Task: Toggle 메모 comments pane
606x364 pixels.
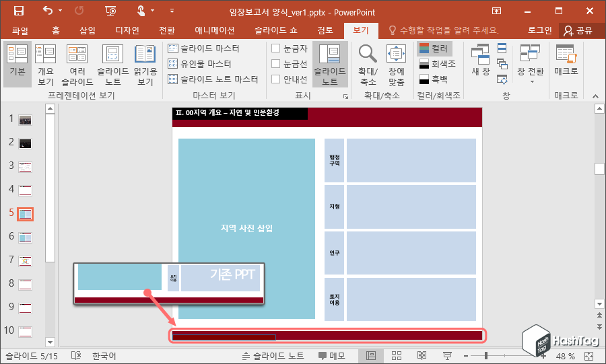Action: point(331,355)
